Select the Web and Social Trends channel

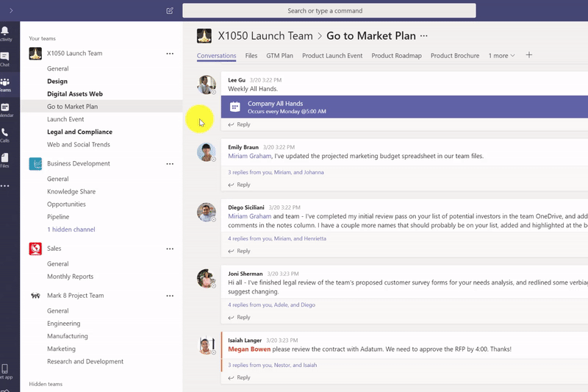79,144
